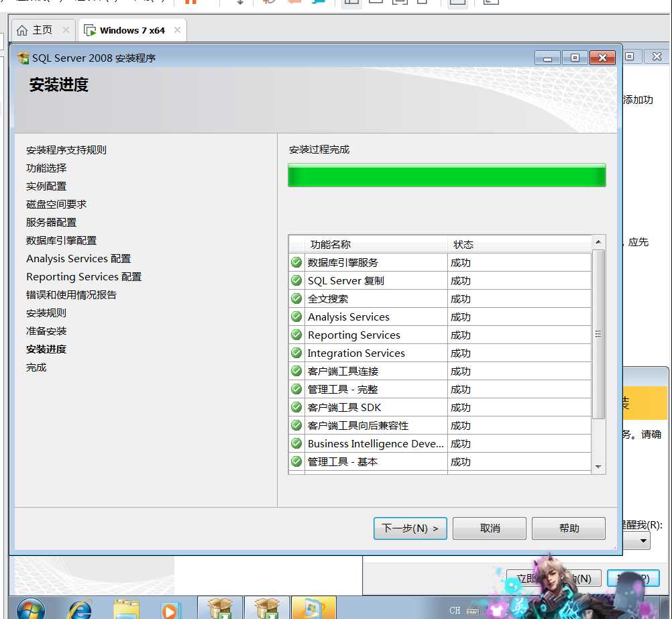Screen dimensions: 672x619
Task: Select the 管理工具 - 完整 feature name
Action: tap(343, 389)
